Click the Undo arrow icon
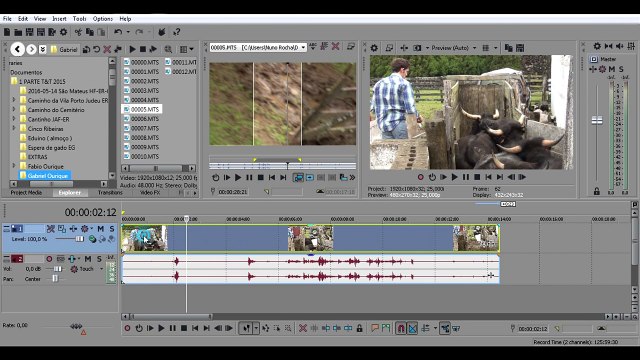 coord(118,32)
